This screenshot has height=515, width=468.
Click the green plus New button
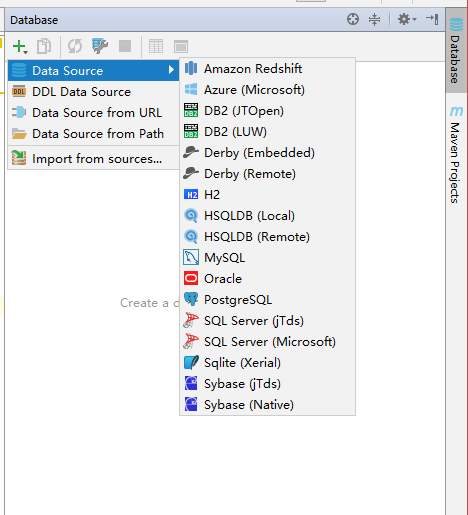pos(20,46)
